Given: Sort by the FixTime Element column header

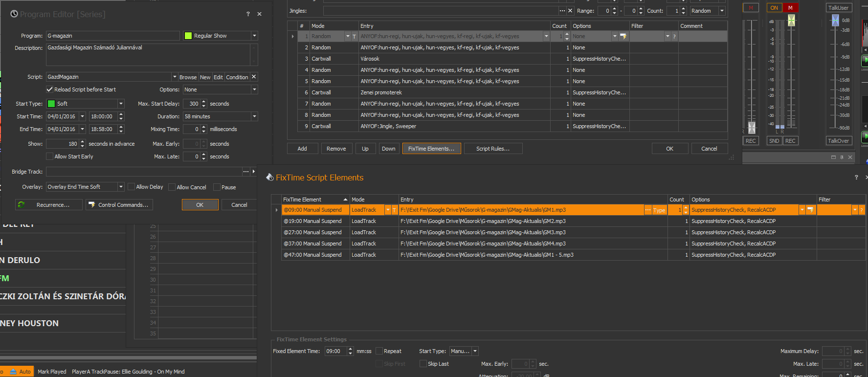Looking at the screenshot, I should (x=315, y=200).
